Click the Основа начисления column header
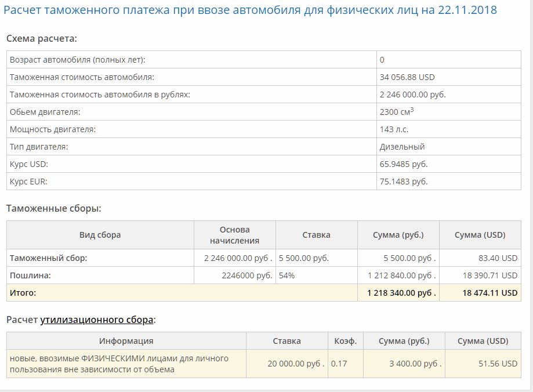The width and height of the screenshot is (533, 392). click(234, 235)
